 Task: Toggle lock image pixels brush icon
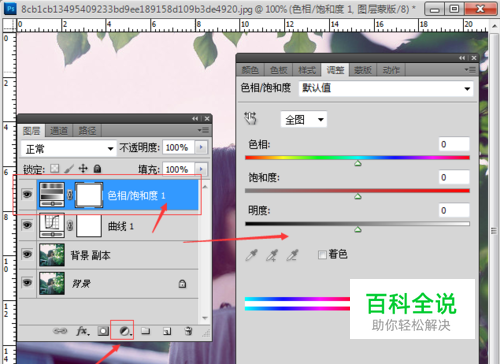point(69,169)
